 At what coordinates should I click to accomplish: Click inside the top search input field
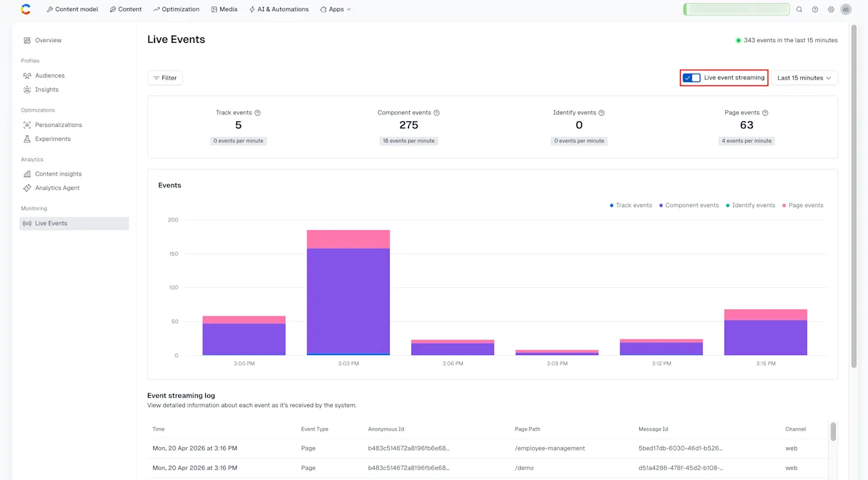pyautogui.click(x=736, y=9)
